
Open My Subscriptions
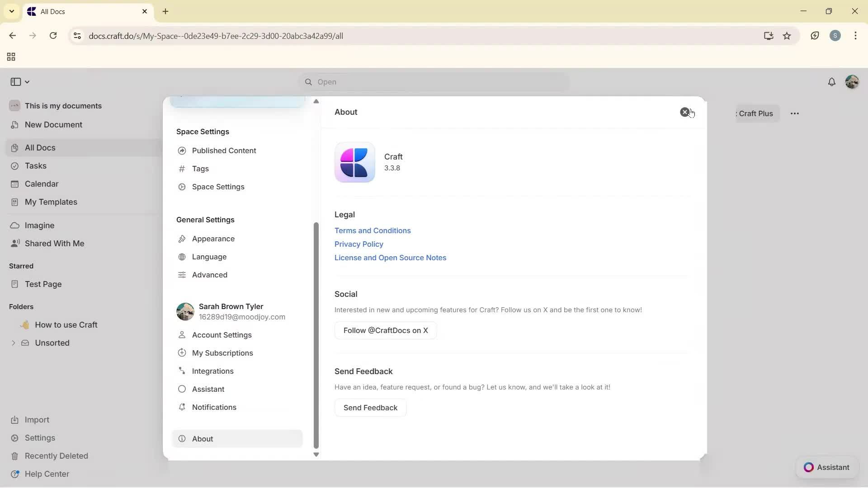[x=222, y=353]
